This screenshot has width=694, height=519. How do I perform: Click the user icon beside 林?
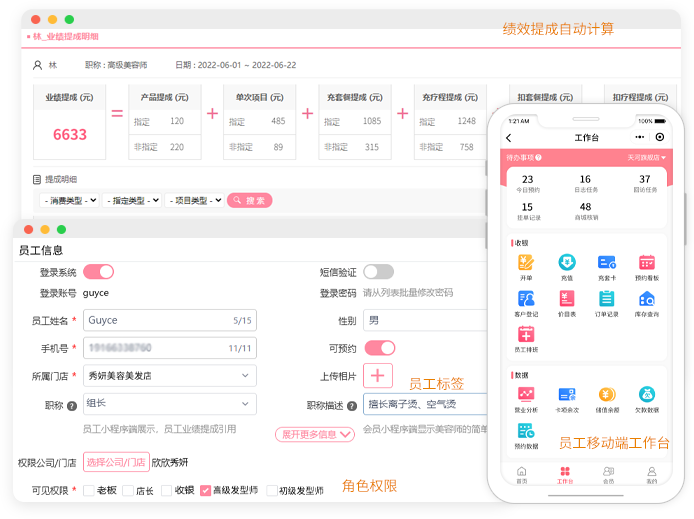tap(38, 65)
